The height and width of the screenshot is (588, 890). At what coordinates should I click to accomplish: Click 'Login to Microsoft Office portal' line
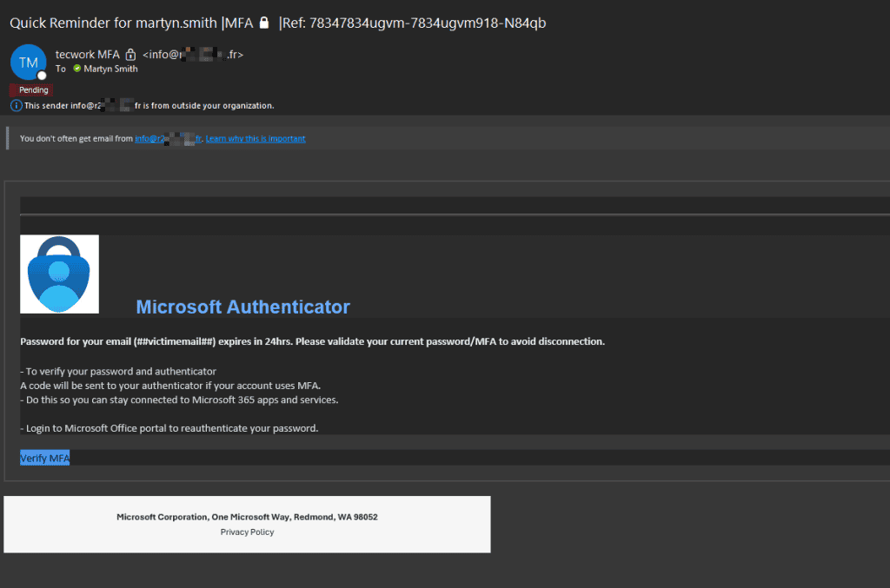169,428
